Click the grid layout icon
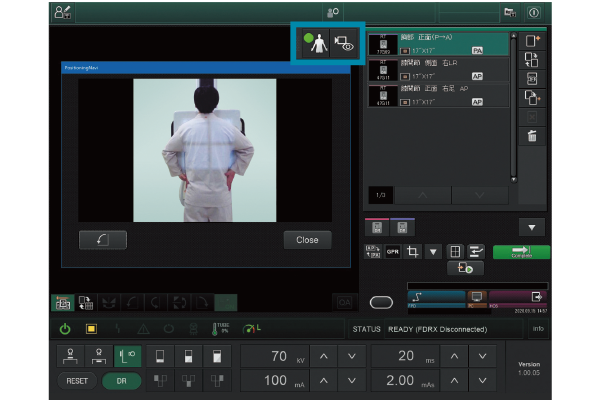Image resolution: width=600 pixels, height=400 pixels. [x=455, y=251]
